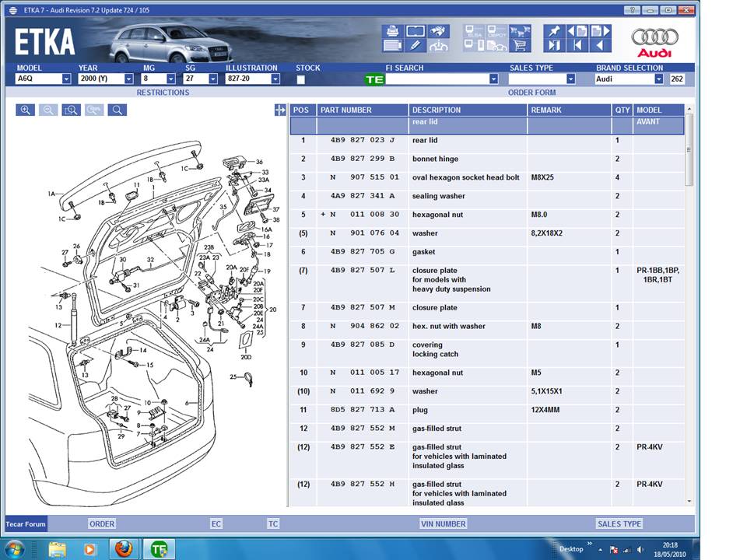Open the MODEL dropdown

click(67, 79)
